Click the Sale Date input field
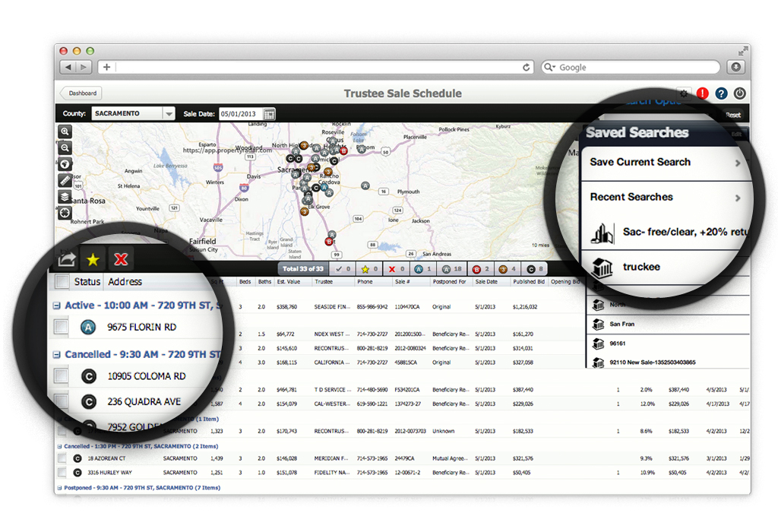 tap(241, 114)
